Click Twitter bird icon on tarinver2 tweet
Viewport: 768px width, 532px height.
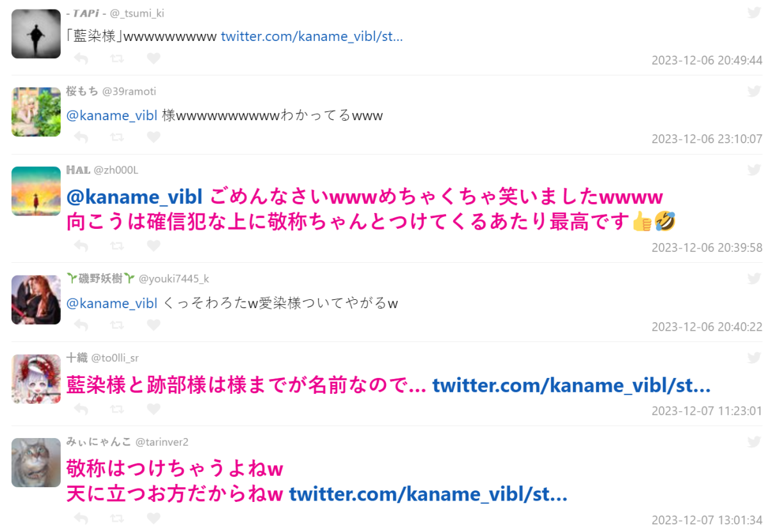pos(755,442)
